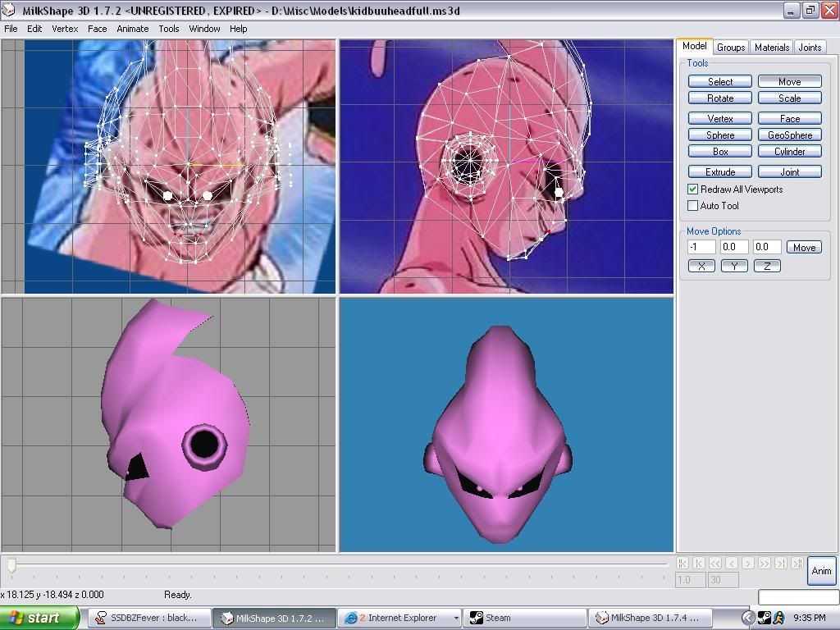The width and height of the screenshot is (840, 630).
Task: Select the Box primitive tool
Action: point(720,152)
